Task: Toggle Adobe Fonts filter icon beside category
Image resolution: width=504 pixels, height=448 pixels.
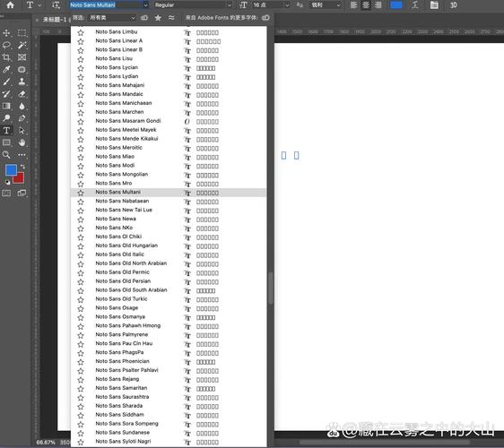Action: (x=144, y=18)
